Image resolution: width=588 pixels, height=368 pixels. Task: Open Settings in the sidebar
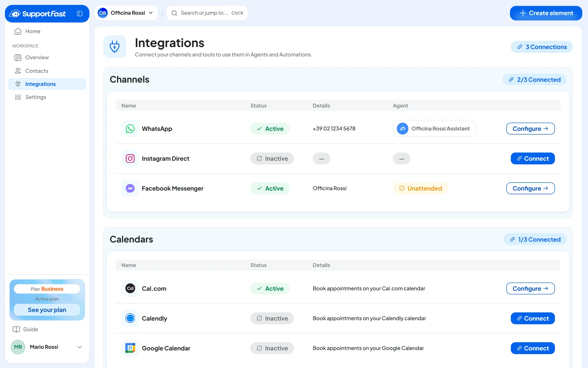point(47,97)
